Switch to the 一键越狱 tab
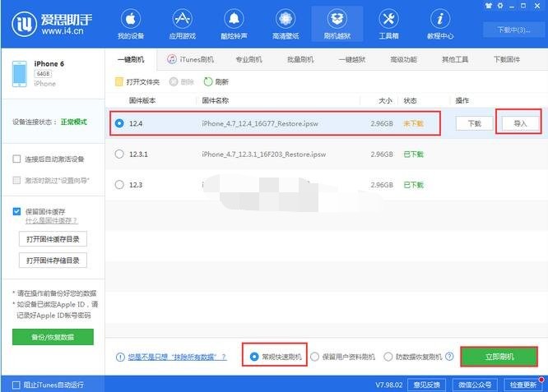The height and width of the screenshot is (392, 548). (351, 59)
